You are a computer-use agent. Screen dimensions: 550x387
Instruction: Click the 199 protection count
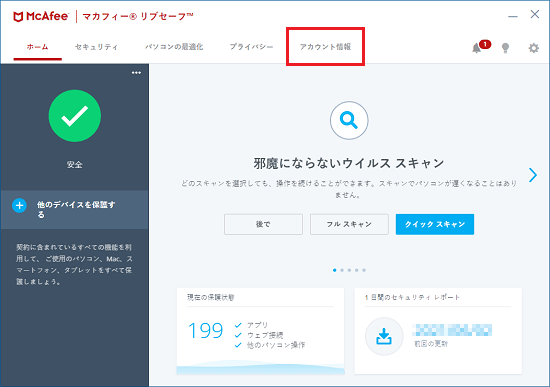206,331
